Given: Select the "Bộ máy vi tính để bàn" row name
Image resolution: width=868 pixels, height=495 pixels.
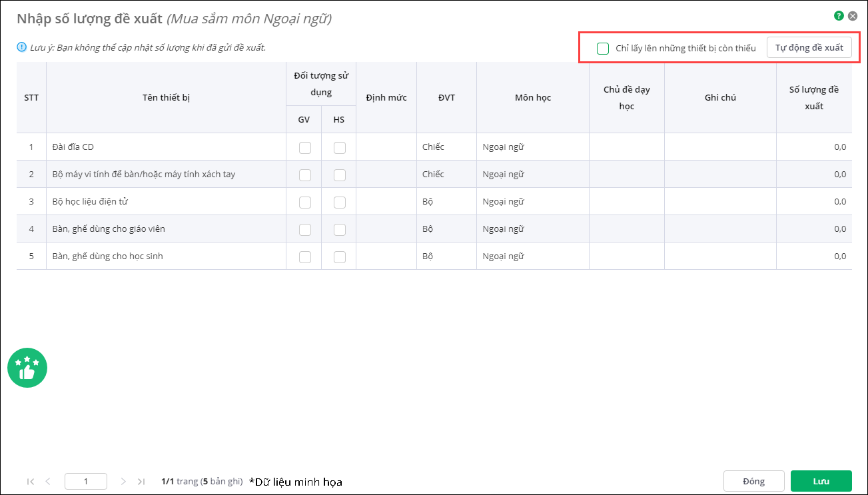Looking at the screenshot, I should (144, 175).
